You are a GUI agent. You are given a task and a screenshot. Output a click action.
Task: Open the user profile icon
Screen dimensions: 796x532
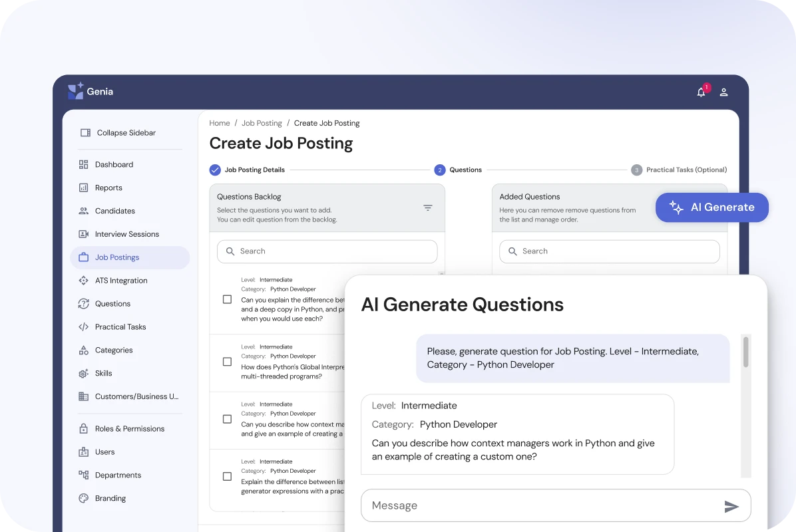(723, 92)
